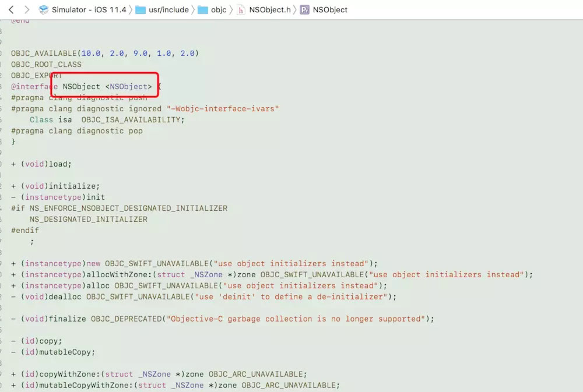Click the protocol icon beside NSObject

(x=304, y=10)
